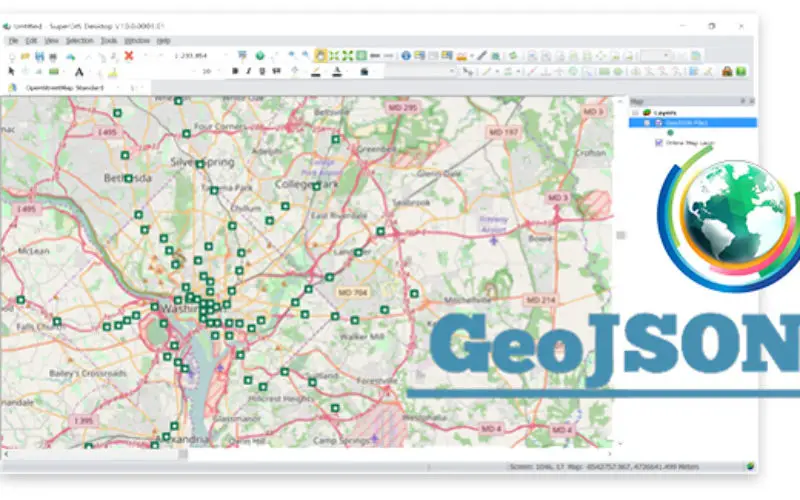
Task: Open the font size dropdown
Action: [219, 71]
